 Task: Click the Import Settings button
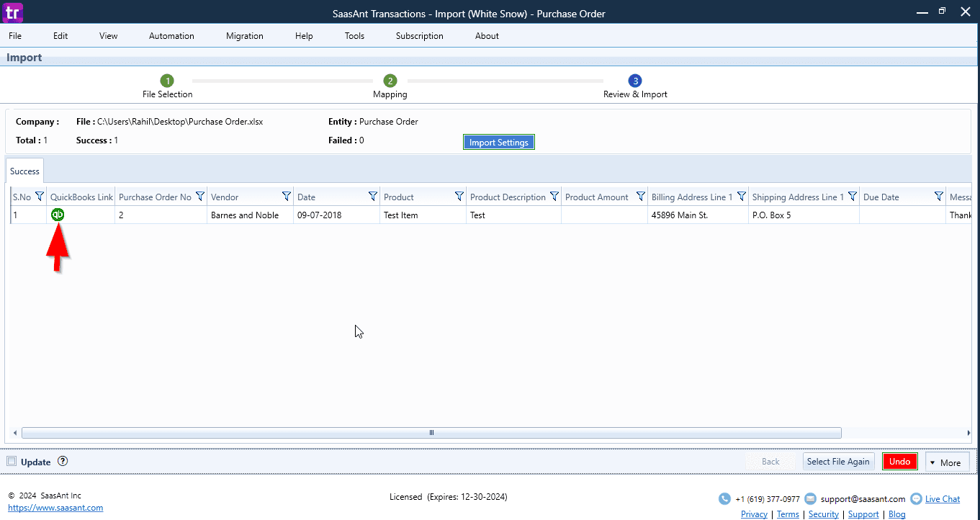[499, 142]
